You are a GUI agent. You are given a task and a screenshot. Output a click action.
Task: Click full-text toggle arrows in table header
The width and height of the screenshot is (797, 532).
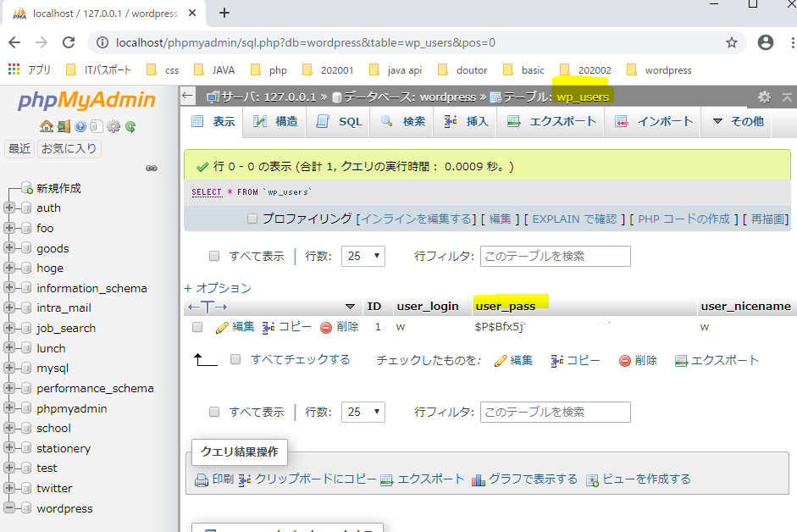(208, 307)
